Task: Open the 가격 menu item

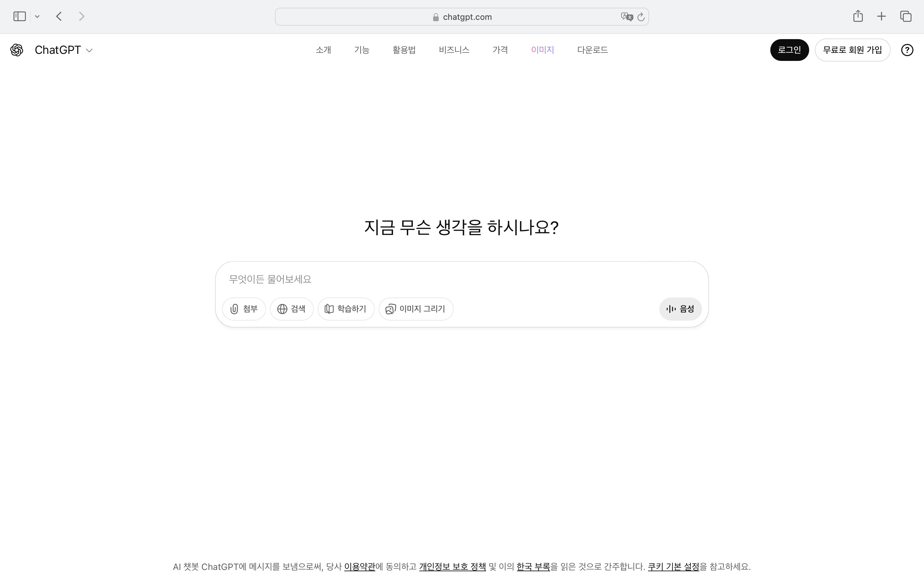Action: [500, 50]
